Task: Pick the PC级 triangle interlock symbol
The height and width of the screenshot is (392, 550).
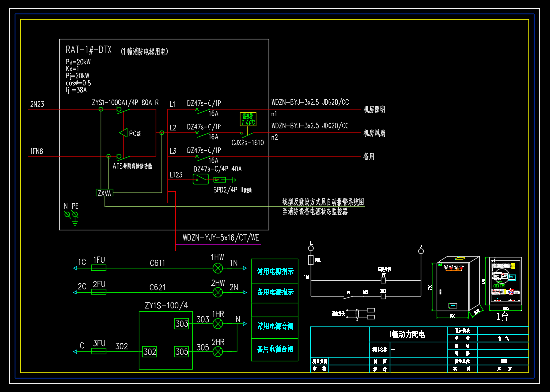Action: click(x=123, y=133)
